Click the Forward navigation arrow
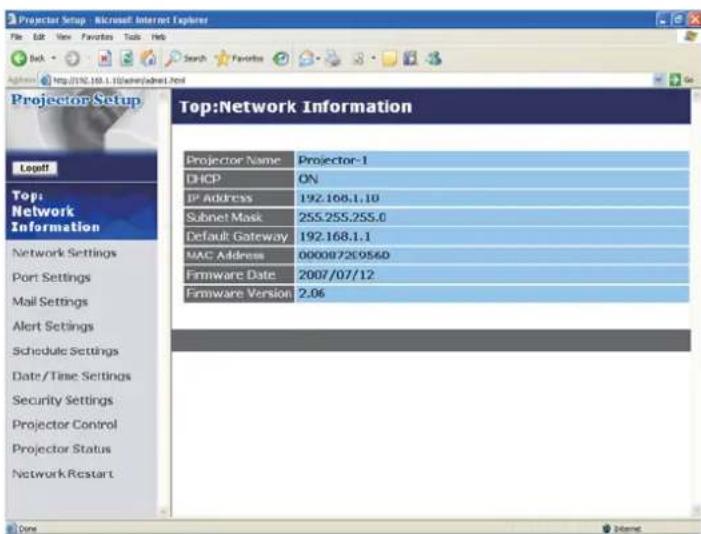Screen dimensions: 701x534 [x=72, y=59]
